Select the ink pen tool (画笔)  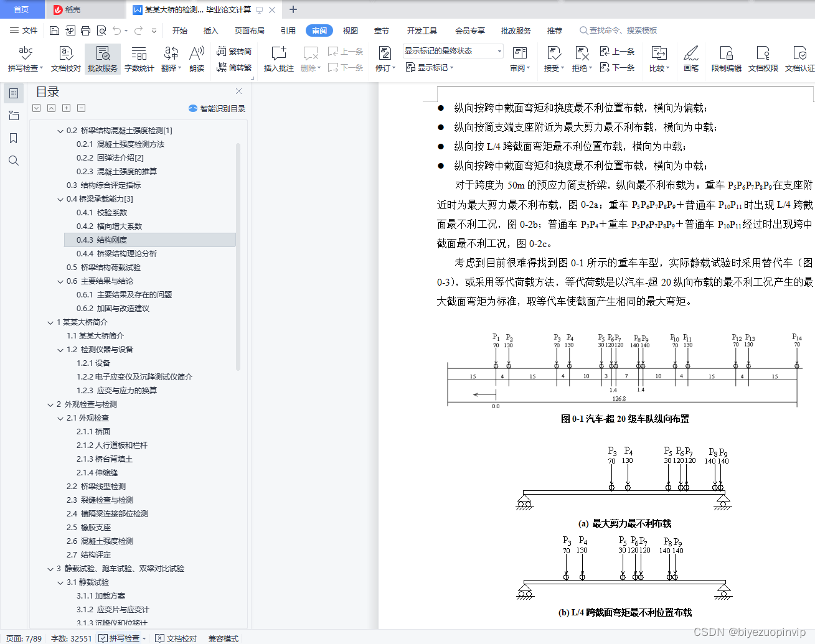point(691,59)
